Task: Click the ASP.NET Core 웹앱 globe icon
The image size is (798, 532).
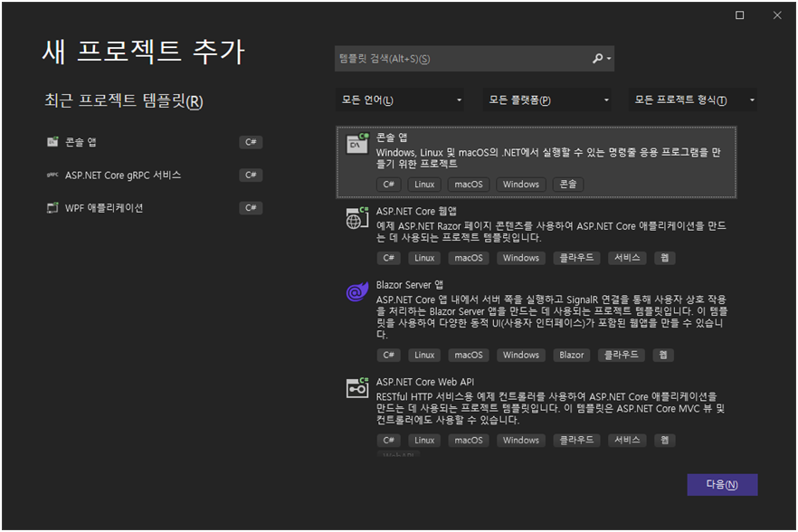Action: [357, 217]
